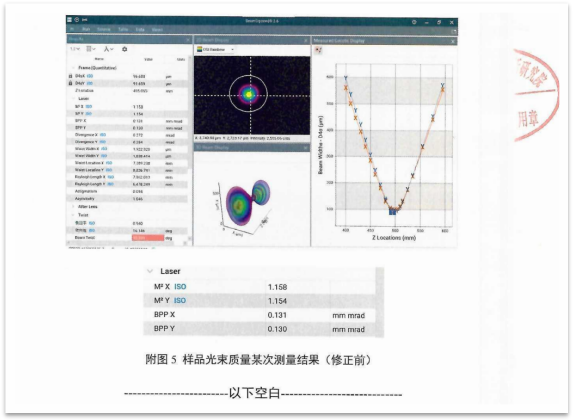Close the Results panel
This screenshot has width=573, height=420.
tap(188, 39)
